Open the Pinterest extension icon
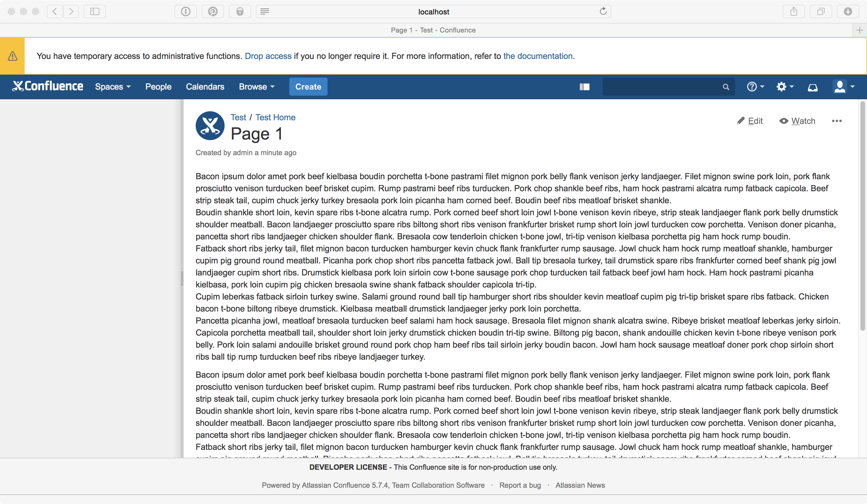The width and height of the screenshot is (867, 504). pos(213,12)
